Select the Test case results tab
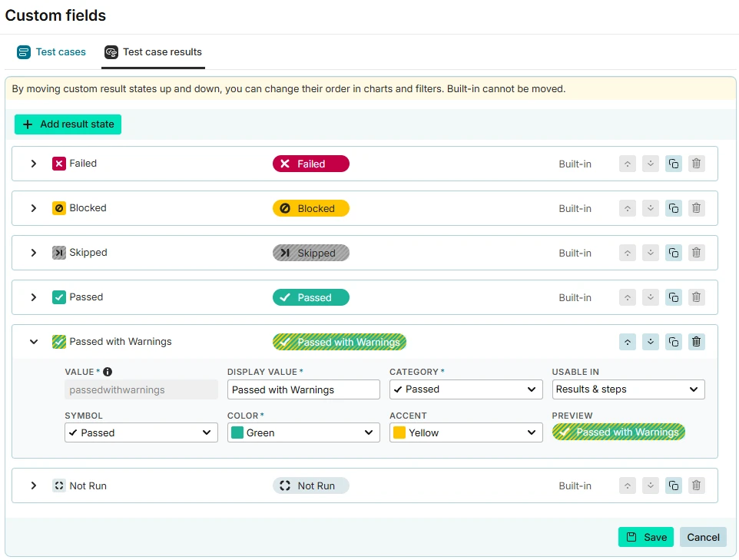739x560 pixels. pyautogui.click(x=153, y=52)
